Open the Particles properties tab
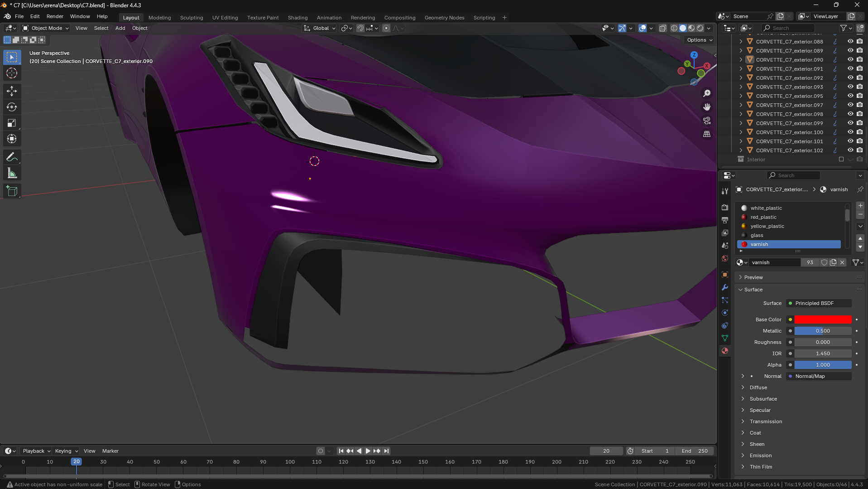 pos(725,300)
